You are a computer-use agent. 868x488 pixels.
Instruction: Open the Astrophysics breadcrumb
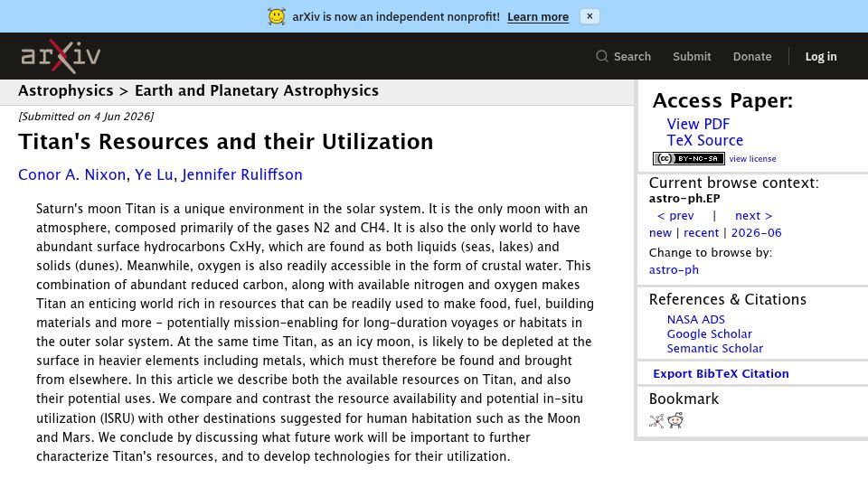click(x=65, y=90)
